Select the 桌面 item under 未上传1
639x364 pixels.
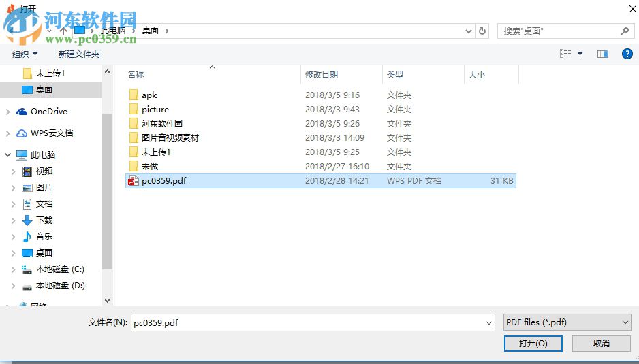point(50,90)
